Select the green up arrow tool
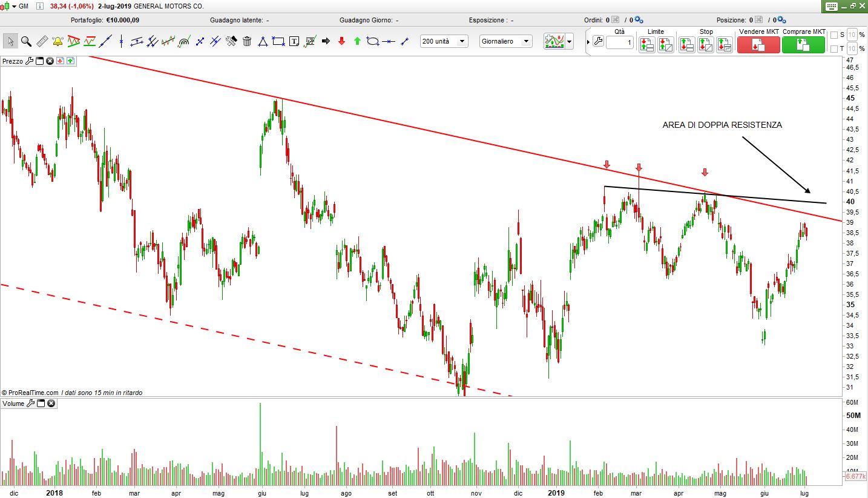Image resolution: width=868 pixels, height=498 pixels. (357, 41)
